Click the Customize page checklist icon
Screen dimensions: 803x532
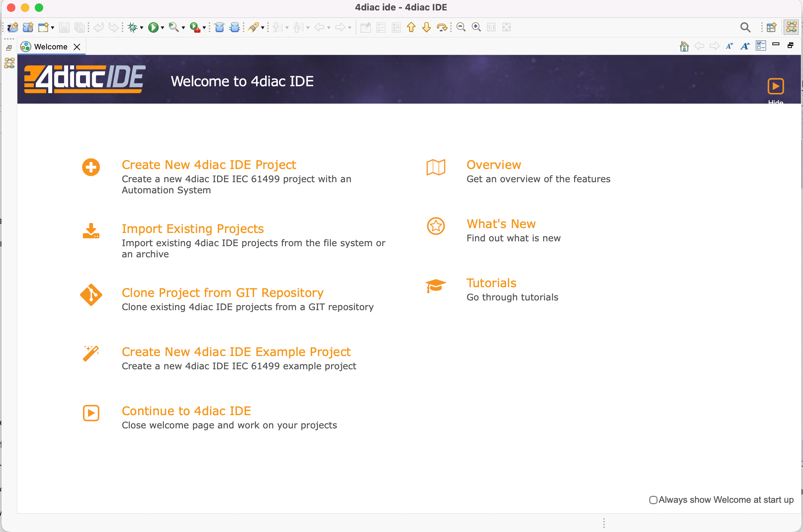pyautogui.click(x=761, y=46)
